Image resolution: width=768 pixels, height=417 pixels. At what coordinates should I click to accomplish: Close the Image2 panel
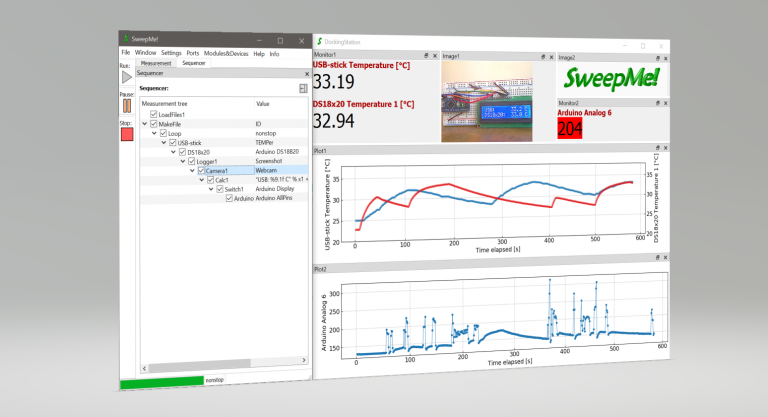pyautogui.click(x=666, y=58)
